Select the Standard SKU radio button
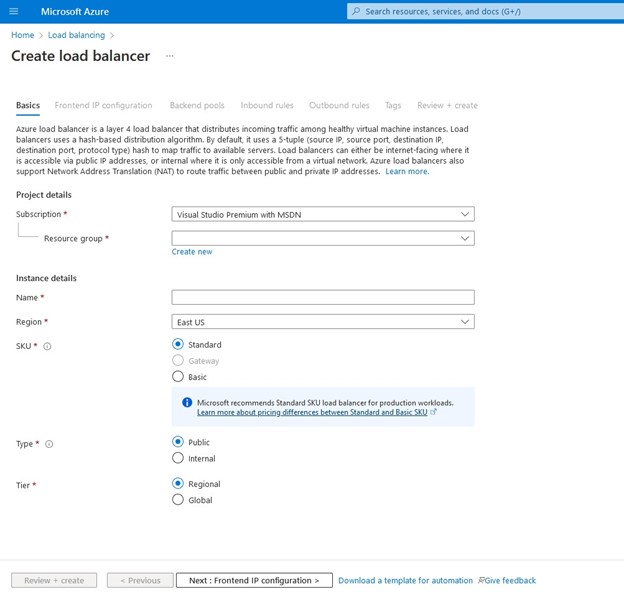Screen dimensions: 624x597 click(178, 344)
